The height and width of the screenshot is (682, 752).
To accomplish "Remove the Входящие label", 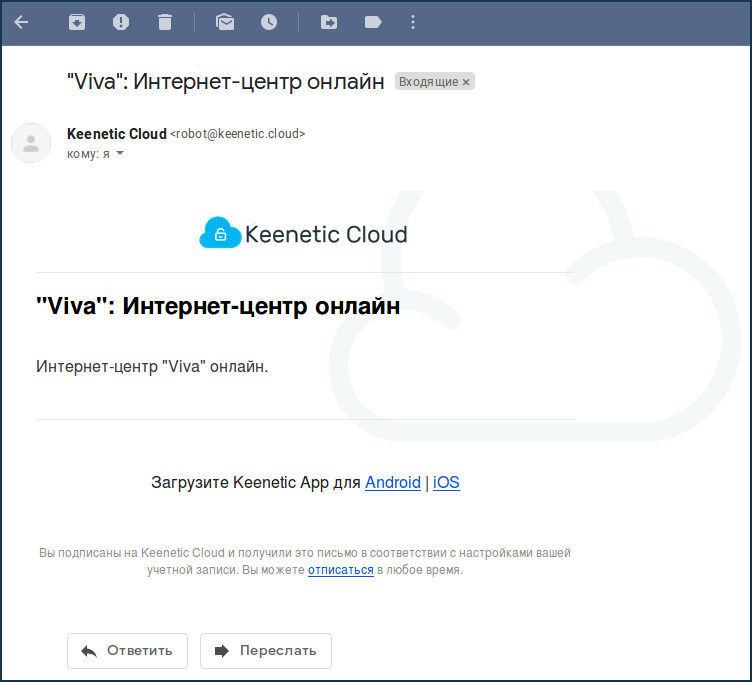I will [466, 82].
